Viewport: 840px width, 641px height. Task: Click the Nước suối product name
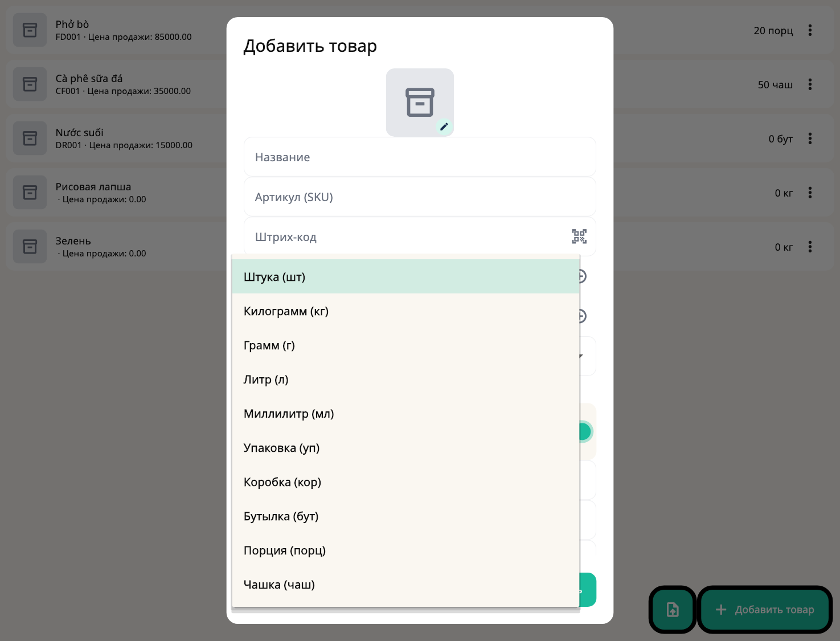coord(80,133)
